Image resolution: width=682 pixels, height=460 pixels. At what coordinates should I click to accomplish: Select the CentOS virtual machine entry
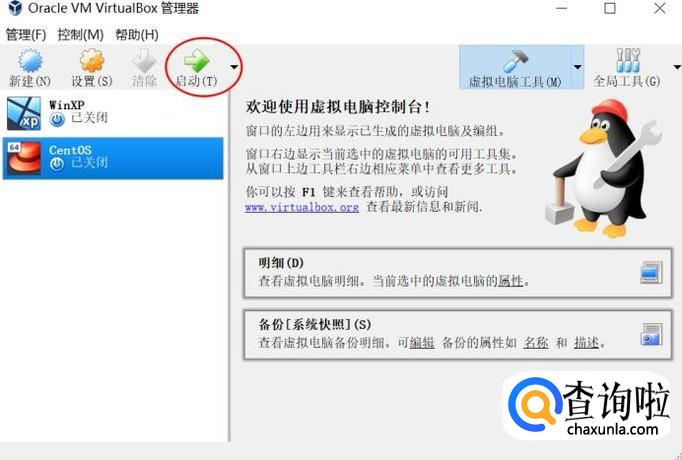pyautogui.click(x=113, y=158)
